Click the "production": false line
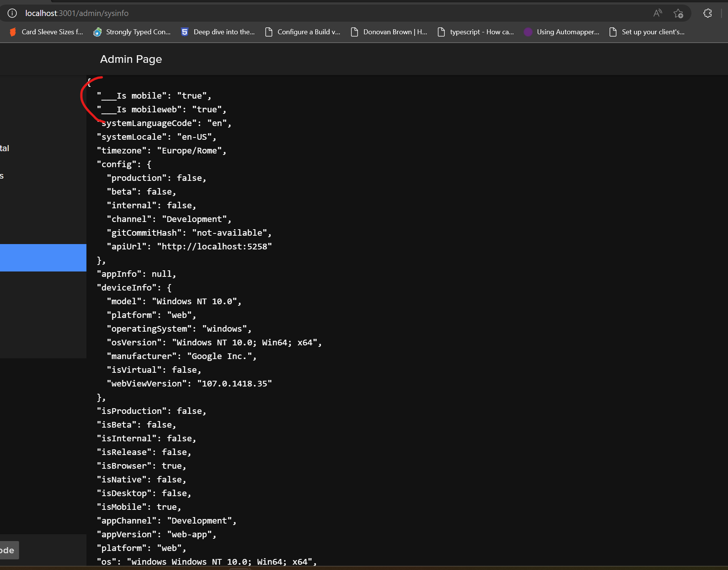The height and width of the screenshot is (570, 728). click(156, 178)
